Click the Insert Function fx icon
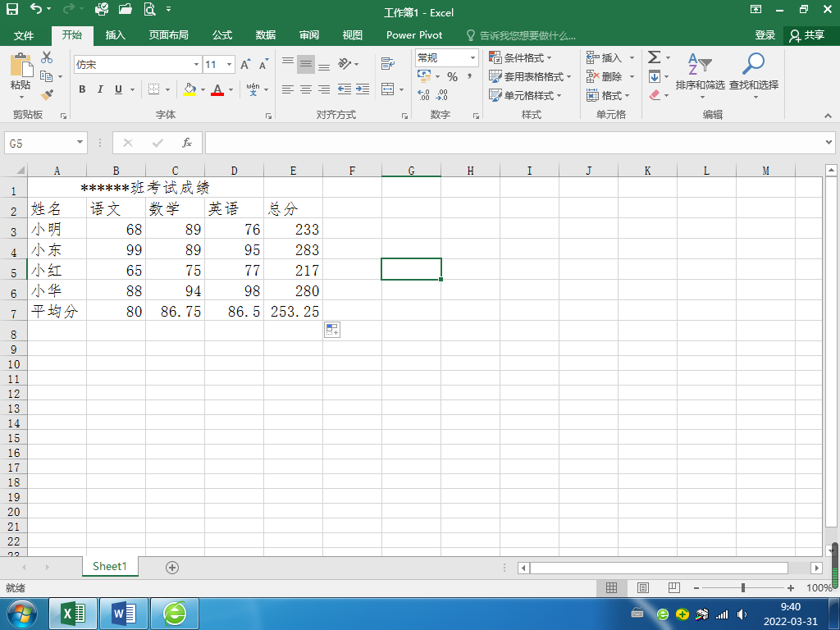The height and width of the screenshot is (630, 840). (x=186, y=143)
